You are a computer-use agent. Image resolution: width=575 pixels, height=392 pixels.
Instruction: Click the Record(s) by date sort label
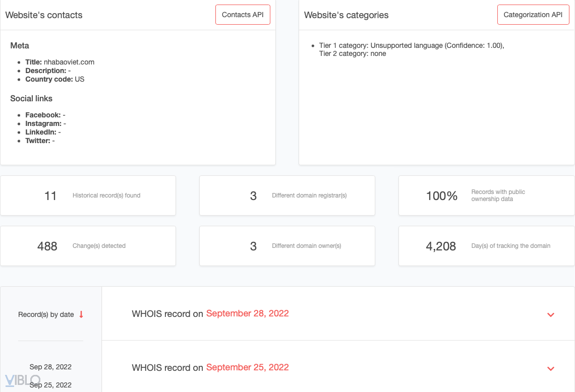click(x=46, y=314)
